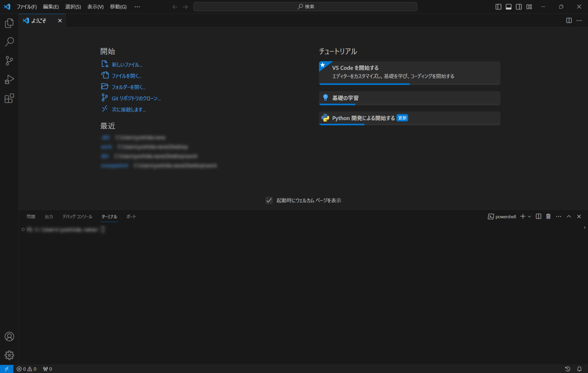Open the editor actions menu (...)
This screenshot has height=373, width=588.
tap(579, 20)
